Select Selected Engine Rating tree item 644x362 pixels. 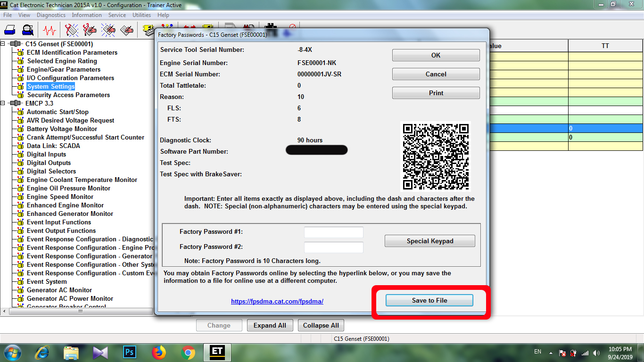(62, 61)
